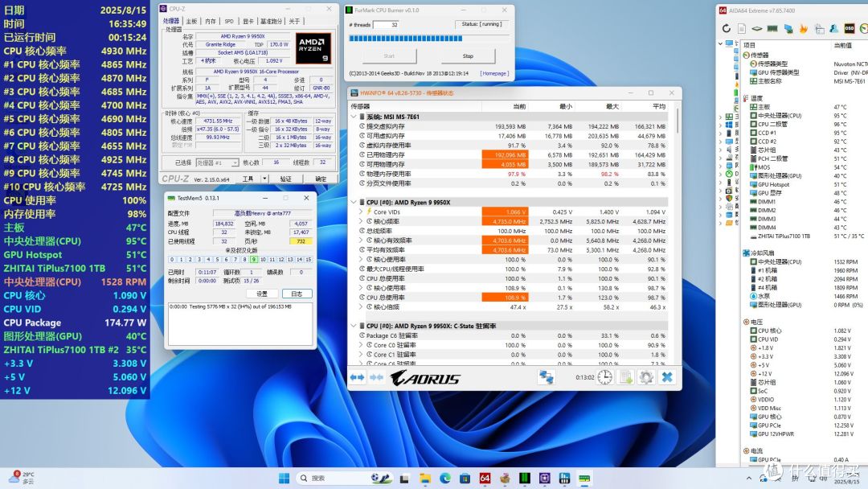Click the Windows Start button on taskbar
The height and width of the screenshot is (489, 868).
(284, 478)
